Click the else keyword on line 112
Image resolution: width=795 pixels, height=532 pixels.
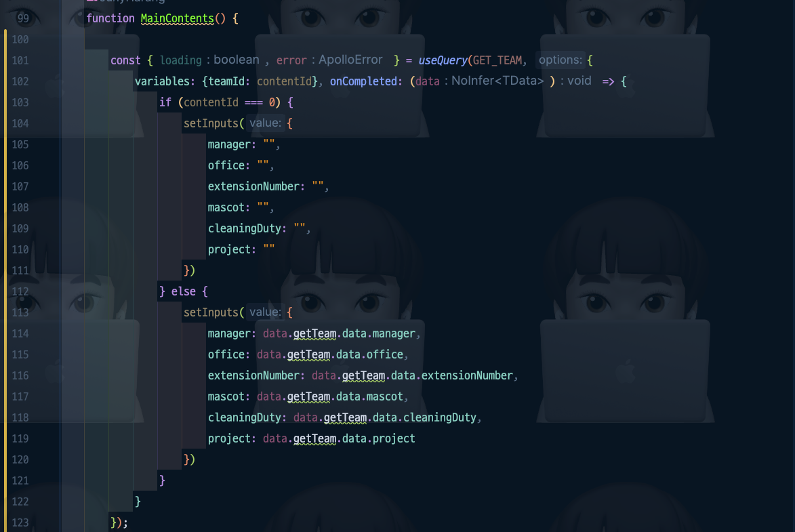pyautogui.click(x=183, y=291)
